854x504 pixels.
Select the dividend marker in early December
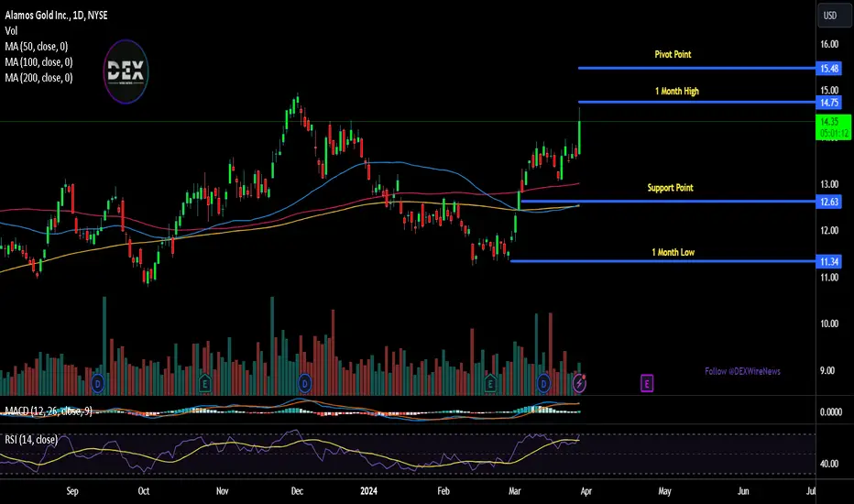pos(304,384)
